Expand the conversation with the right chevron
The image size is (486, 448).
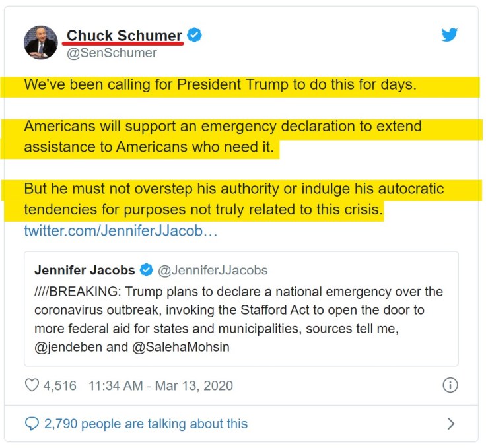tap(451, 423)
